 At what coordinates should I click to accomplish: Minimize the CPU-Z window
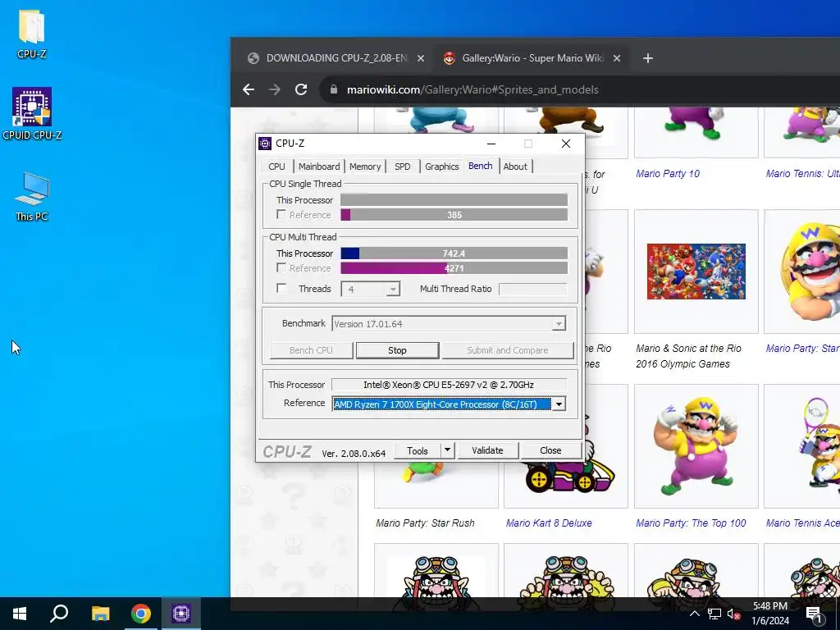[x=491, y=144]
